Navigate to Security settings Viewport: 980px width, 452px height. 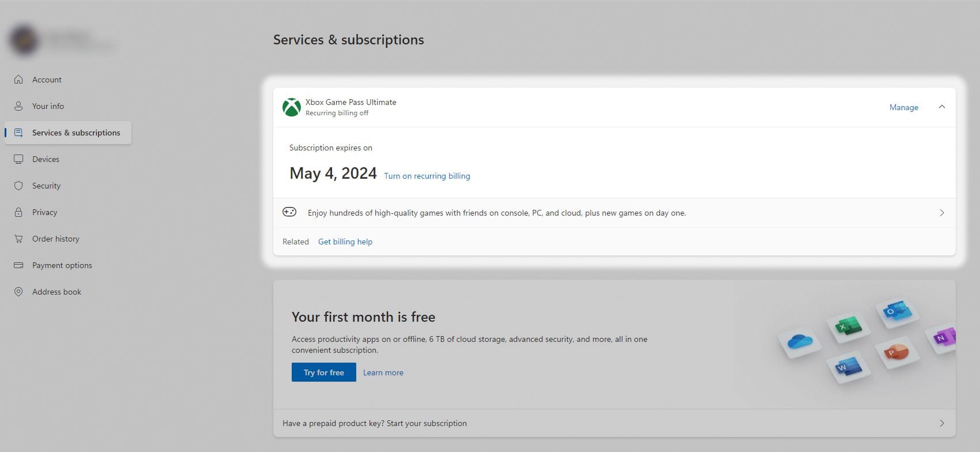46,186
